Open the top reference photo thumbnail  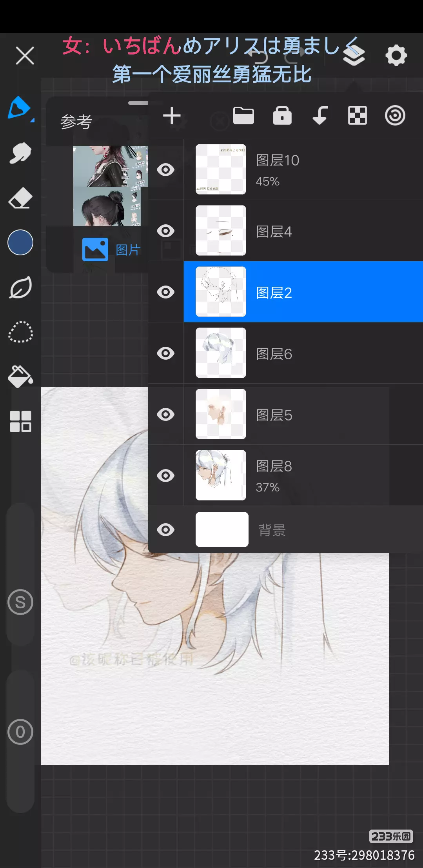pyautogui.click(x=111, y=166)
